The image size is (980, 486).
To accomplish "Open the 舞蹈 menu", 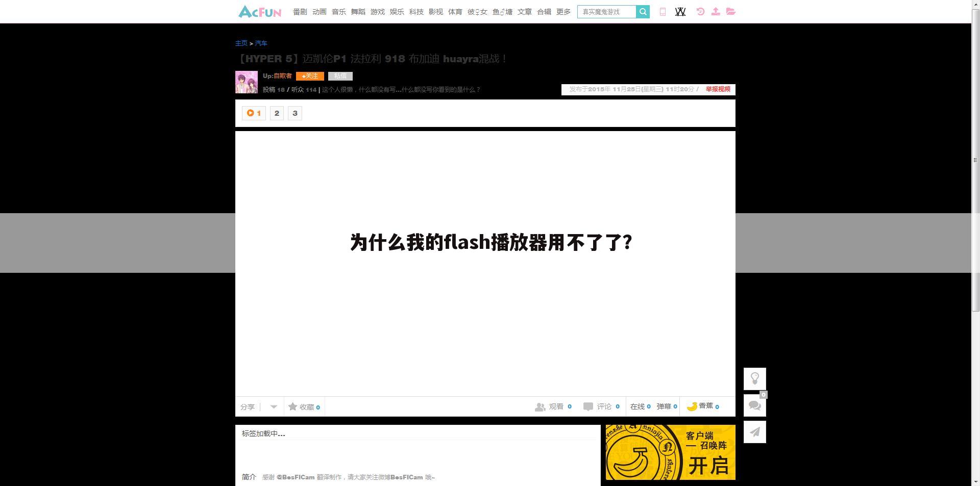I will 358,12.
